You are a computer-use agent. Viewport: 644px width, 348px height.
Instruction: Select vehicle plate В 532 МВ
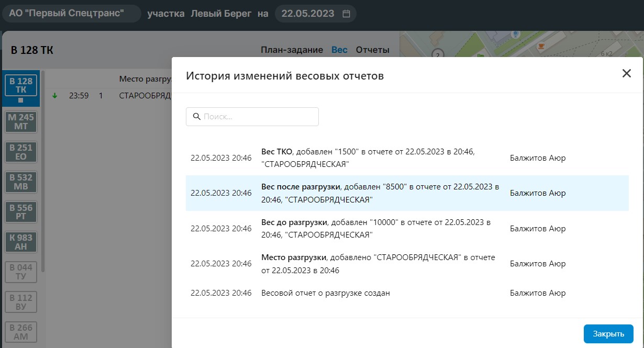pos(21,182)
